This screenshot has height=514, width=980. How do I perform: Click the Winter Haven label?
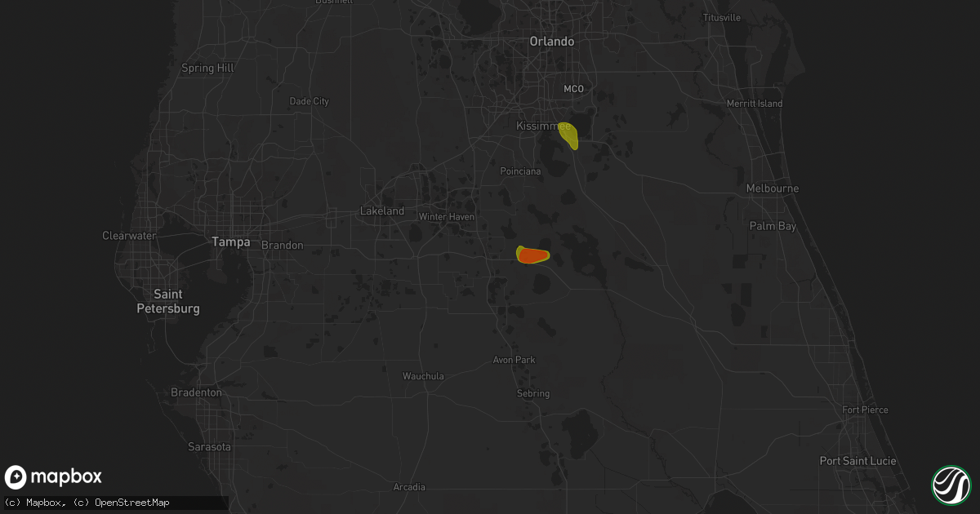[446, 216]
